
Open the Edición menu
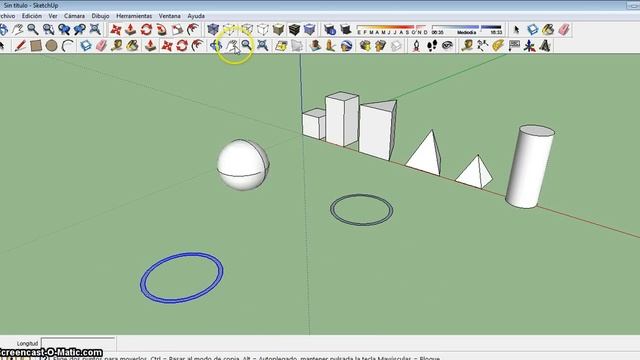point(31,16)
